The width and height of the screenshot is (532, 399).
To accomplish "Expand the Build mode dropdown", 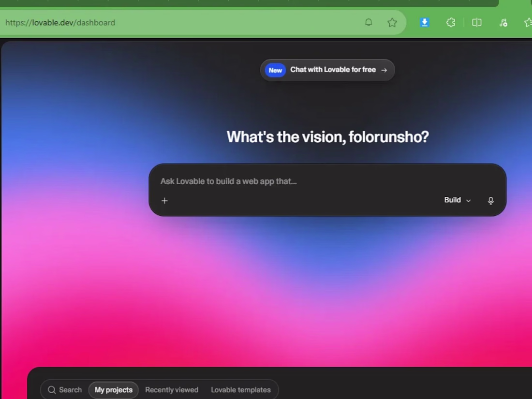I will 458,200.
